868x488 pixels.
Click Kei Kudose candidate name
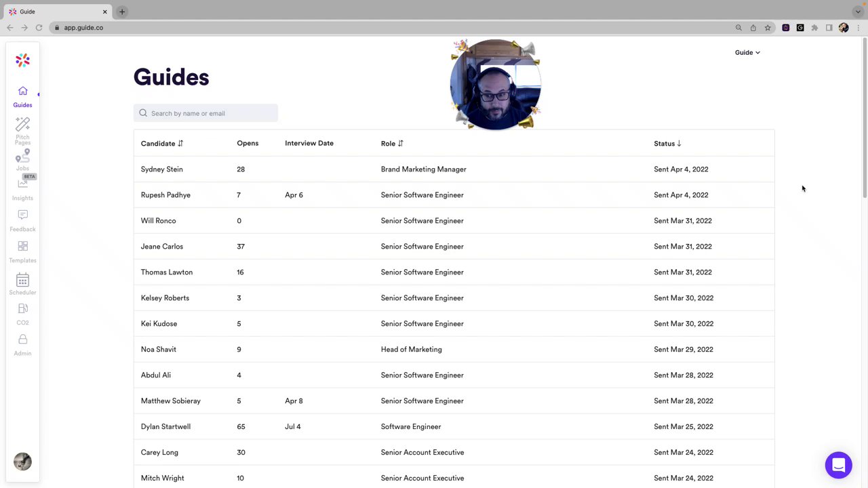click(x=159, y=324)
